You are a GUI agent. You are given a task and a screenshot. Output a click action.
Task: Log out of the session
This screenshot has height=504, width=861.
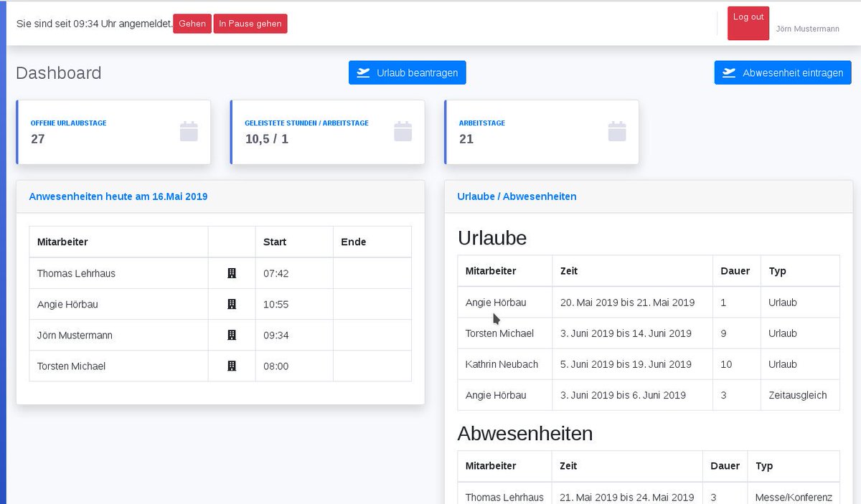(748, 23)
